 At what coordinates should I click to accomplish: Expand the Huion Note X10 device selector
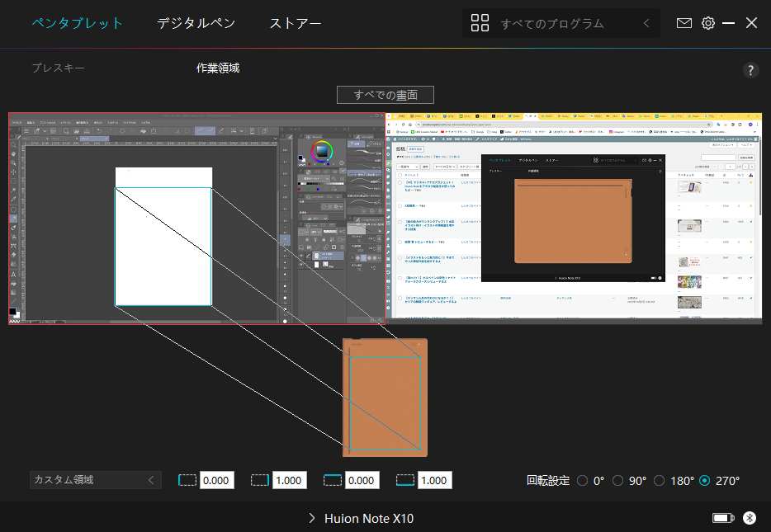[x=362, y=518]
